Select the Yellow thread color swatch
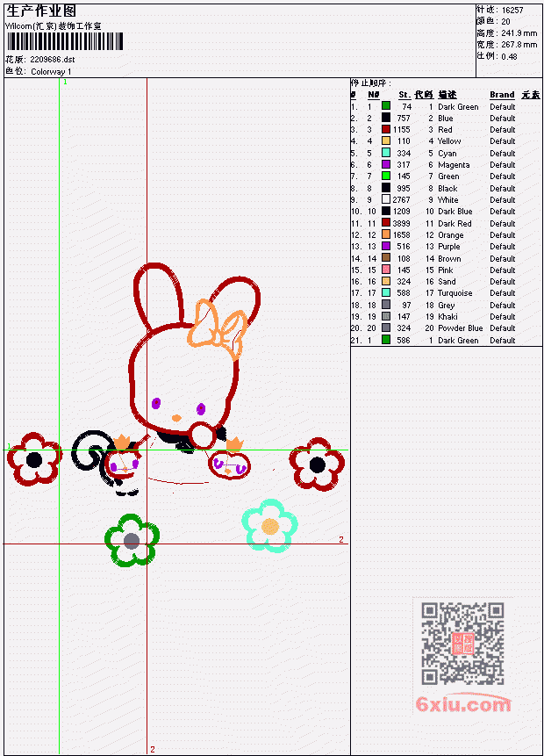Image resolution: width=544 pixels, height=756 pixels. pos(386,140)
